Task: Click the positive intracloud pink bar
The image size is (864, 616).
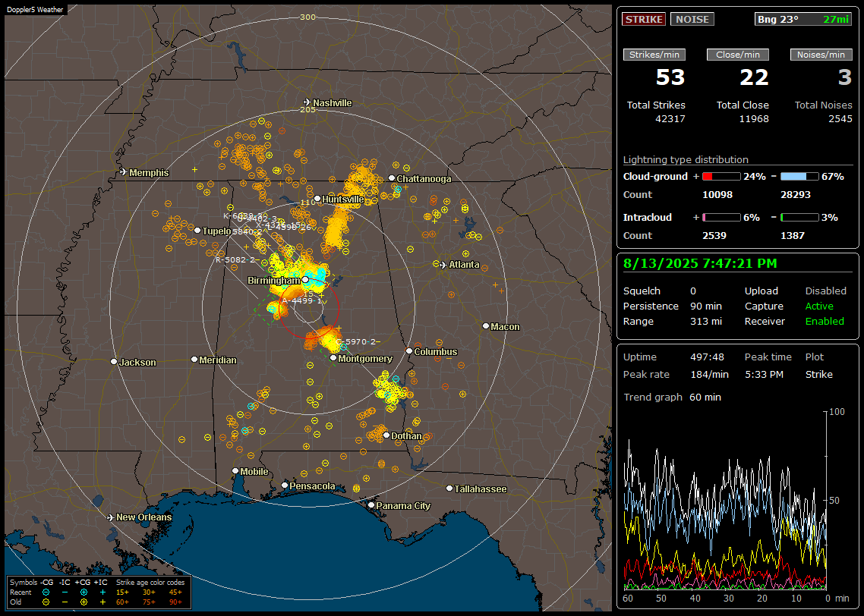Action: coord(721,218)
